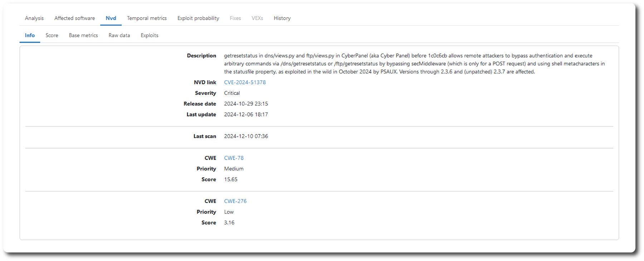
Task: Click the Critical severity value
Action: click(232, 93)
